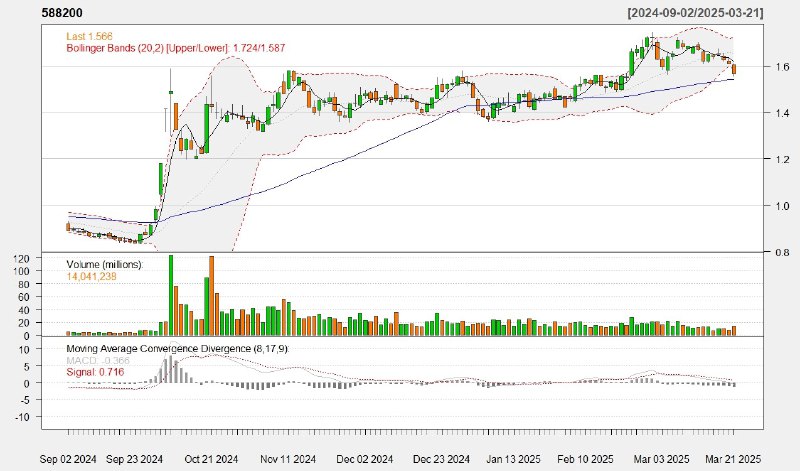Viewport: 800px width, 471px height.
Task: Click the Sep 02 2024 date label
Action: click(68, 458)
